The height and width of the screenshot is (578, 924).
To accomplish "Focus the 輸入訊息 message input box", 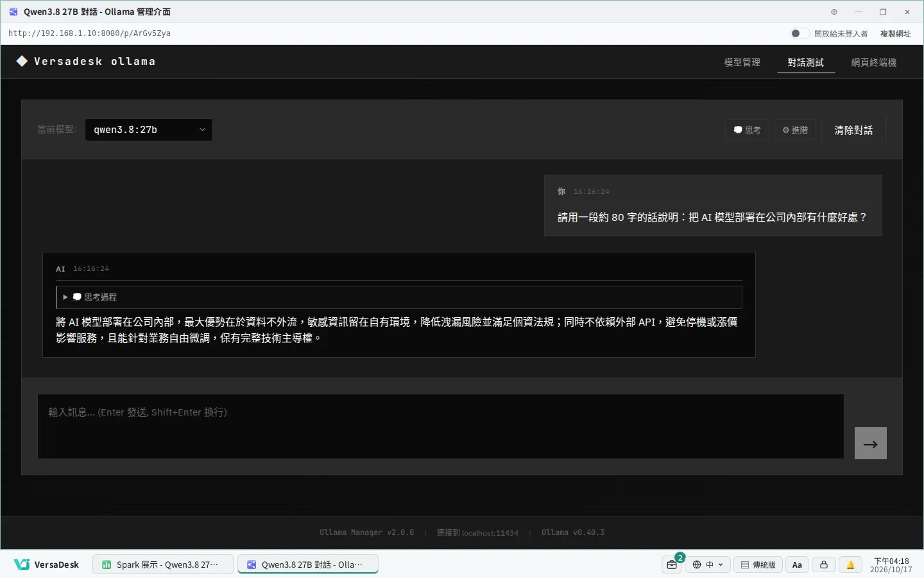I will pyautogui.click(x=441, y=426).
